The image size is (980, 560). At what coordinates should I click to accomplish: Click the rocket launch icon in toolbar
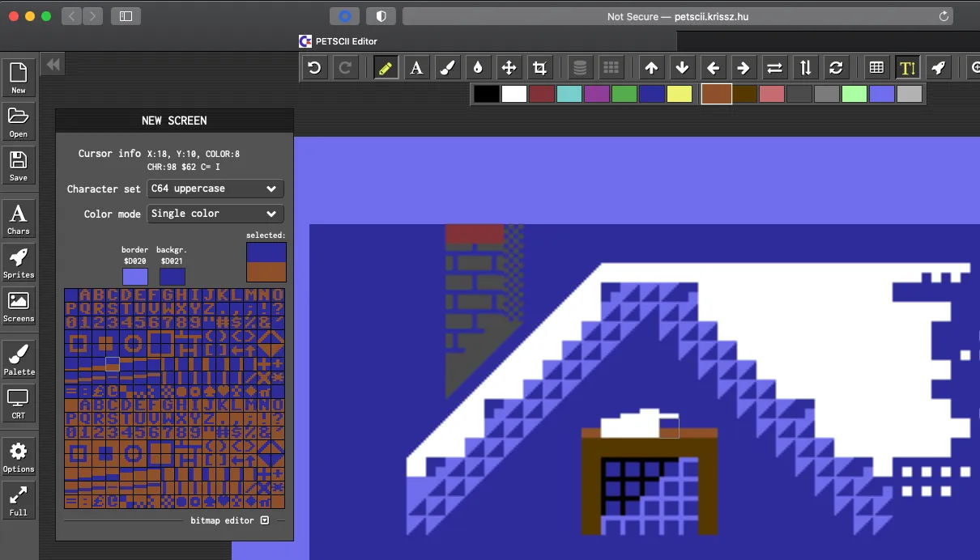coord(938,68)
